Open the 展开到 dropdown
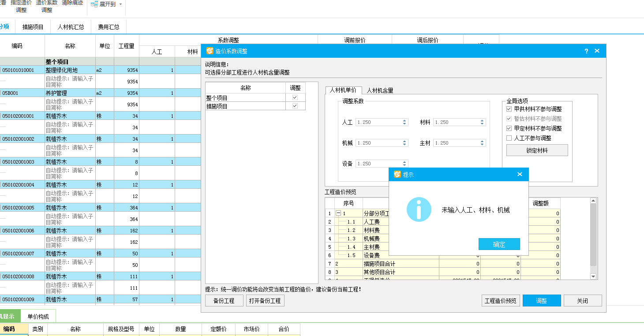 click(121, 4)
